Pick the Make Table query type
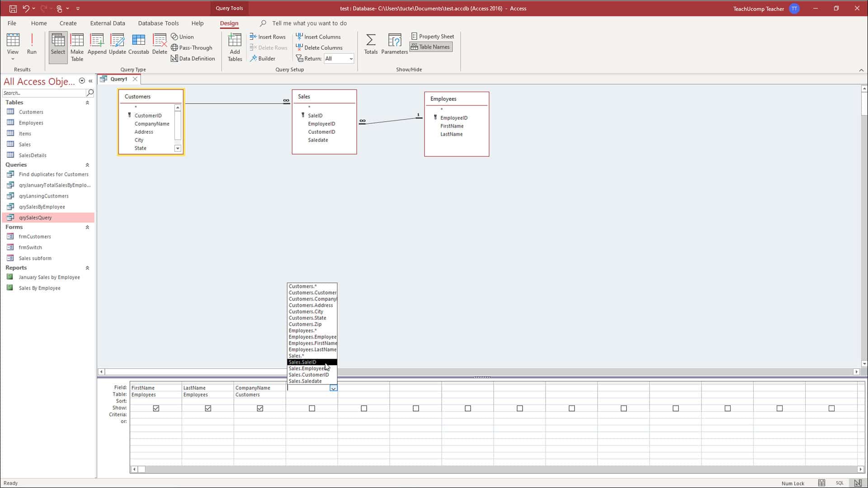868x488 pixels. click(x=77, y=47)
